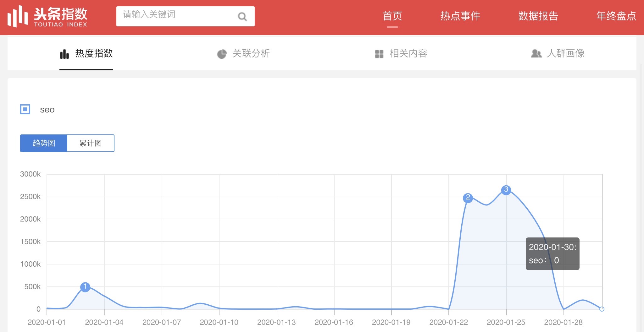Click the search magnifier icon
This screenshot has width=644, height=332.
(x=242, y=16)
